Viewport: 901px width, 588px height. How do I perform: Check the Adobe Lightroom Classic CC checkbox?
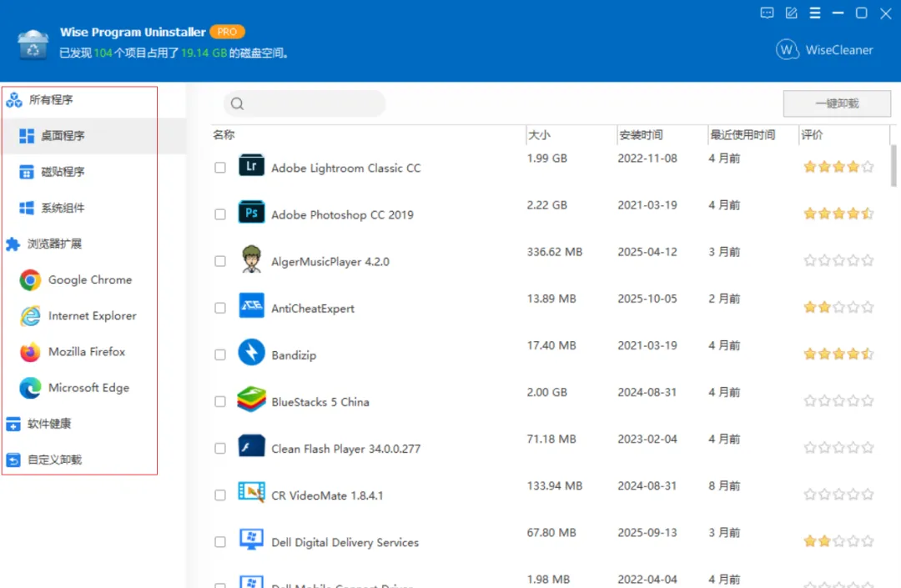point(220,168)
